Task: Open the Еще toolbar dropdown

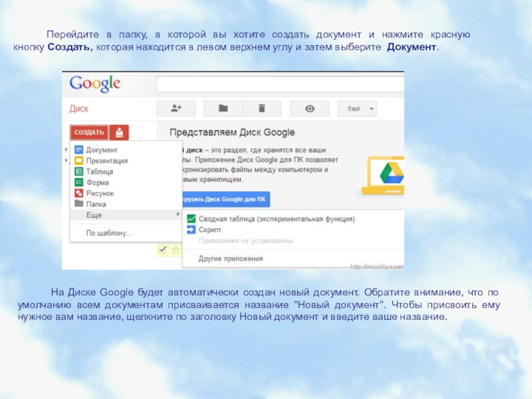Action: (357, 108)
